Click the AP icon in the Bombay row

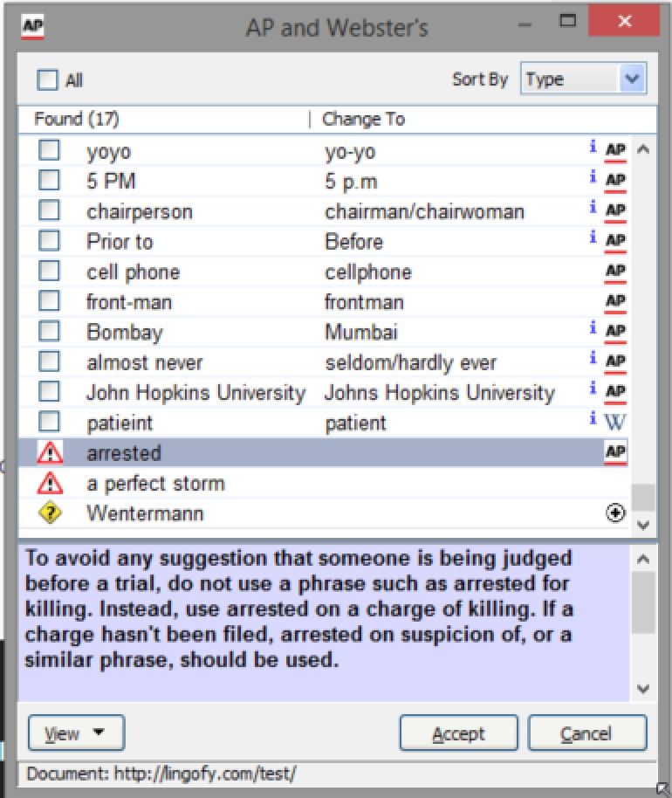[615, 332]
